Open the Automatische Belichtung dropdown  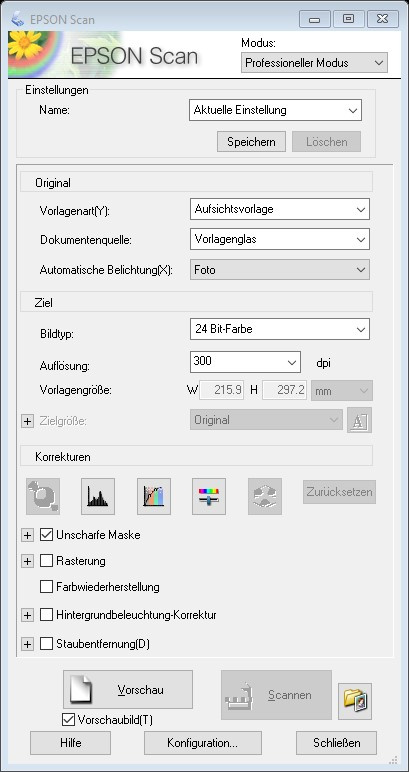click(280, 270)
